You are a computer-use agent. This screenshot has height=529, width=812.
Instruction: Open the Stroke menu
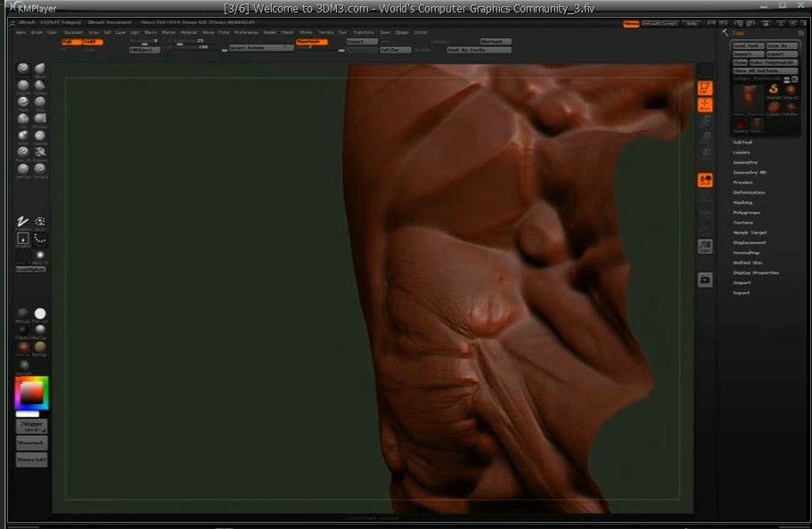[306, 33]
